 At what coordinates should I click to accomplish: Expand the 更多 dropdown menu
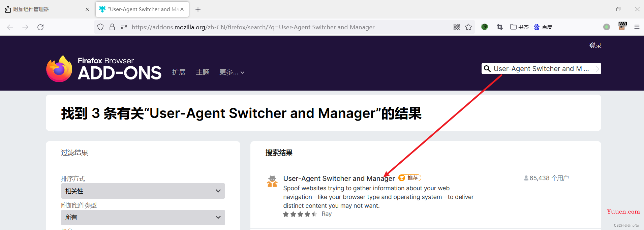coord(232,72)
